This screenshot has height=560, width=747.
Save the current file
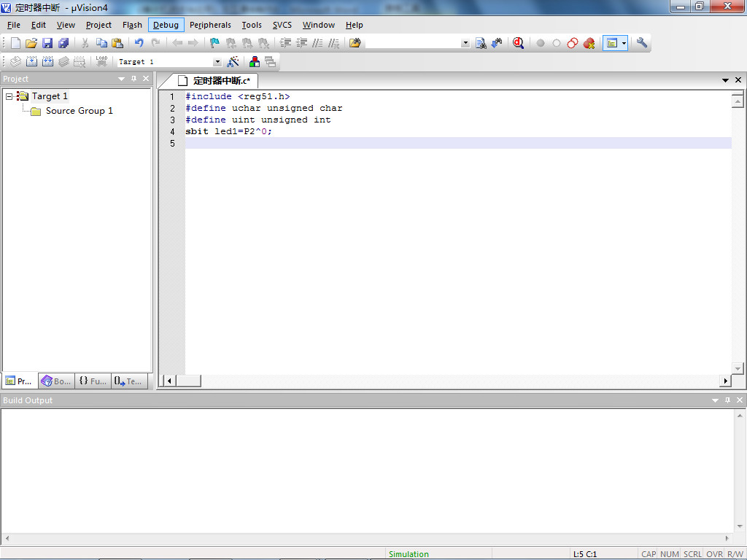(47, 43)
